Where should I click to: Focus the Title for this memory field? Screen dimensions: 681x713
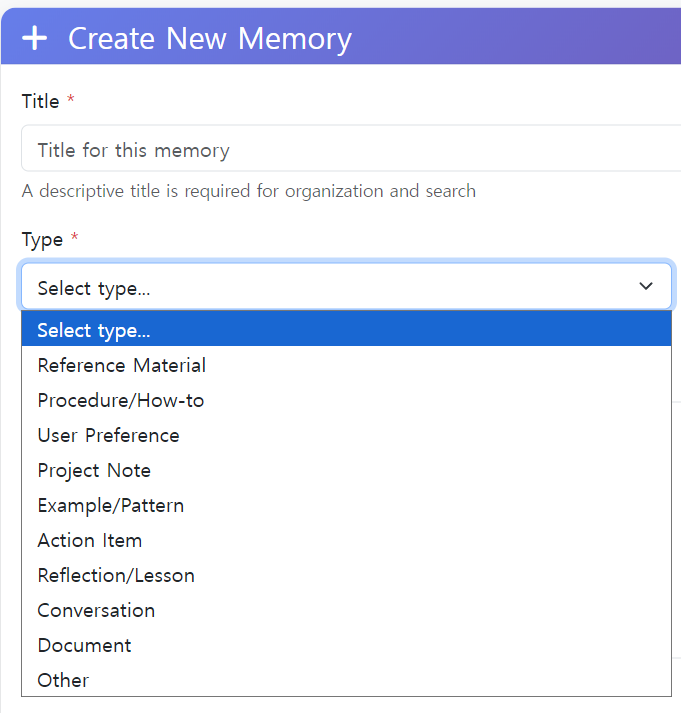[x=350, y=150]
